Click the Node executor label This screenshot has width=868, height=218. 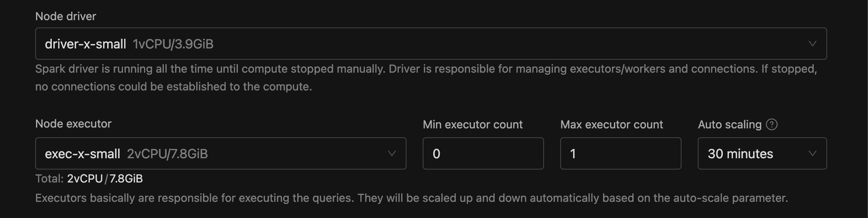pyautogui.click(x=73, y=124)
